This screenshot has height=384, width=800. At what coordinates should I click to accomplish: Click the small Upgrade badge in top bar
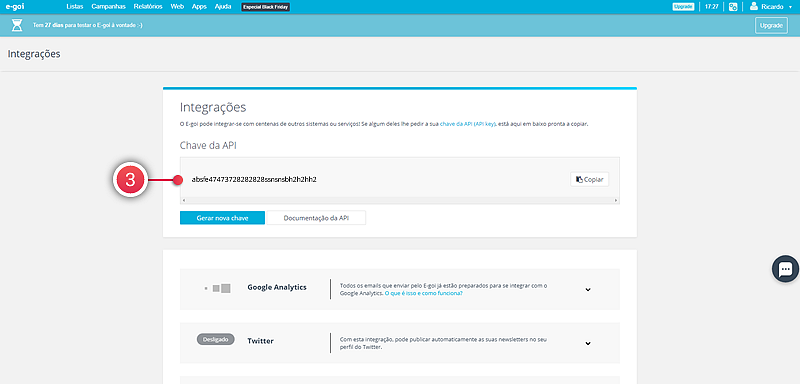point(683,7)
